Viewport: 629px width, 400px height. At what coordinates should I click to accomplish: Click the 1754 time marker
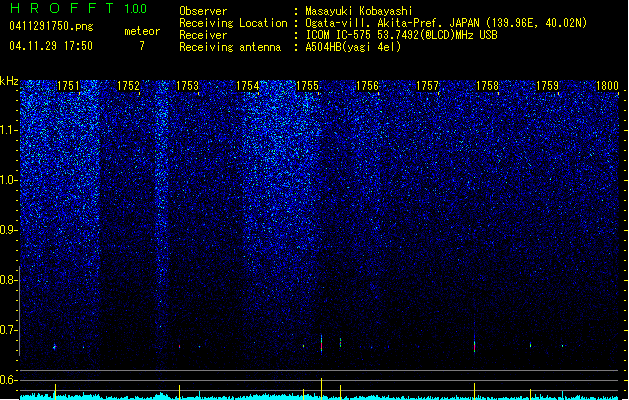[x=248, y=86]
